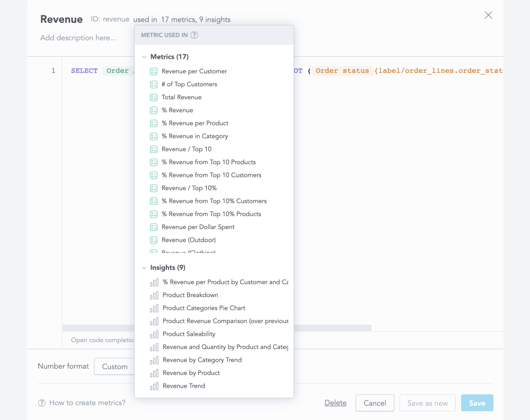This screenshot has width=530, height=420.
Task: Collapse the Insights (9) section
Action: click(x=144, y=267)
